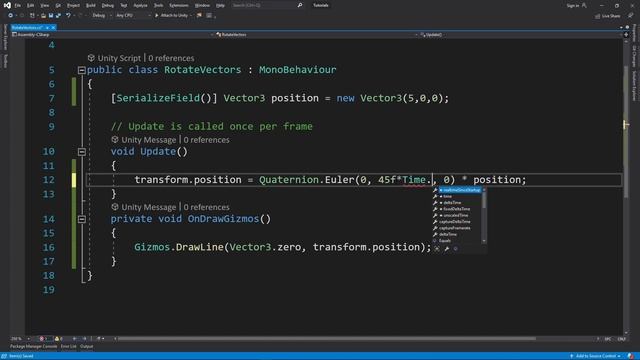
Task: Open the Package Manager Console tab
Action: pos(33,347)
